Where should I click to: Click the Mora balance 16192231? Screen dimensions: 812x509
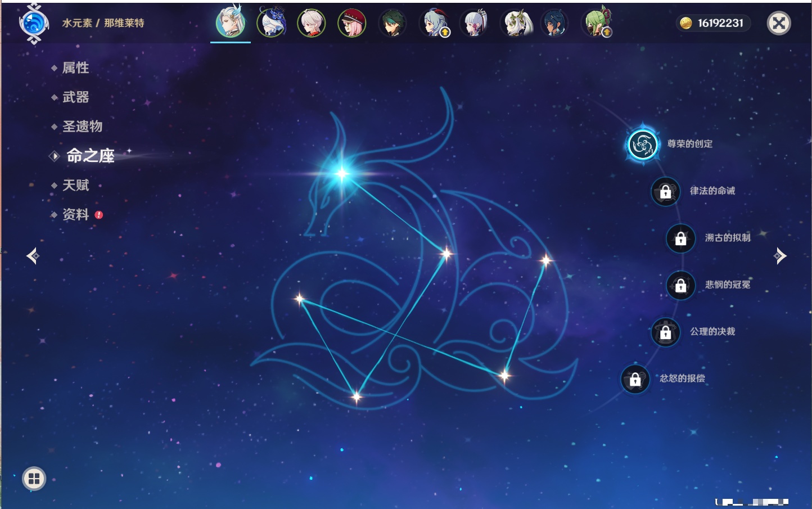click(720, 23)
